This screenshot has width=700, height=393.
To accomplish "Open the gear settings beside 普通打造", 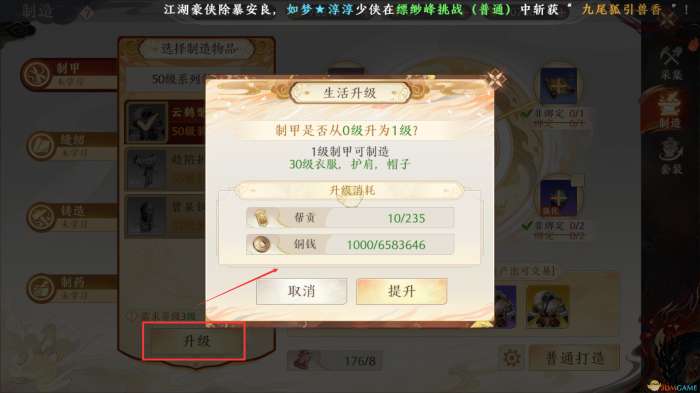I will [x=512, y=358].
